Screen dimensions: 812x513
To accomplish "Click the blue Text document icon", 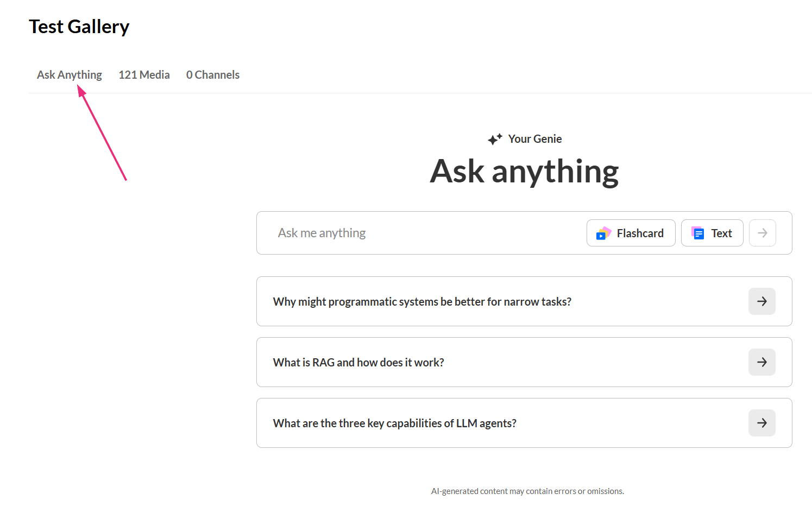I will pos(698,233).
